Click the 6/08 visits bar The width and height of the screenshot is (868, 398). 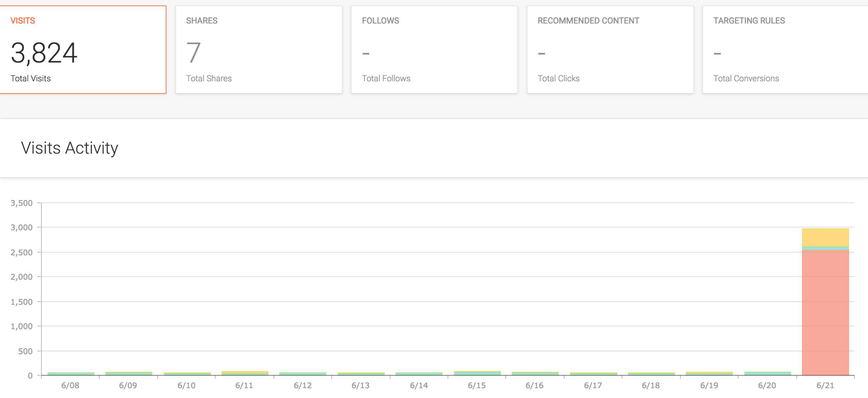71,374
